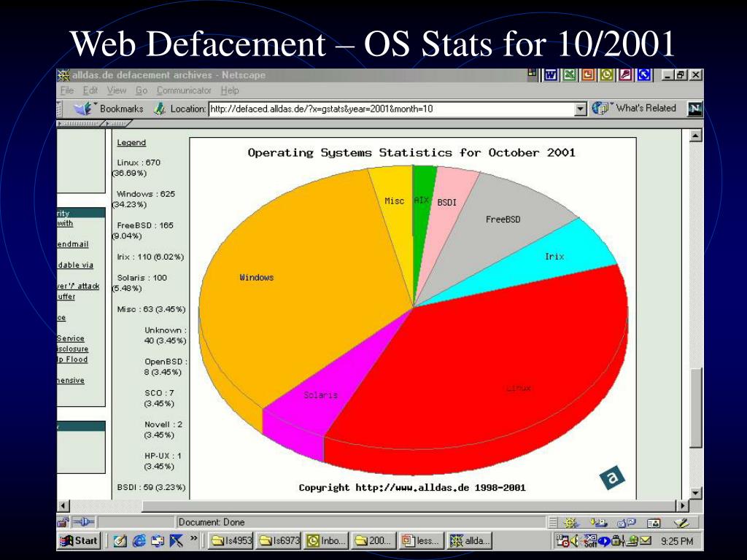The width and height of the screenshot is (747, 560).
Task: Open the Location URL dropdown arrow
Action: click(580, 109)
